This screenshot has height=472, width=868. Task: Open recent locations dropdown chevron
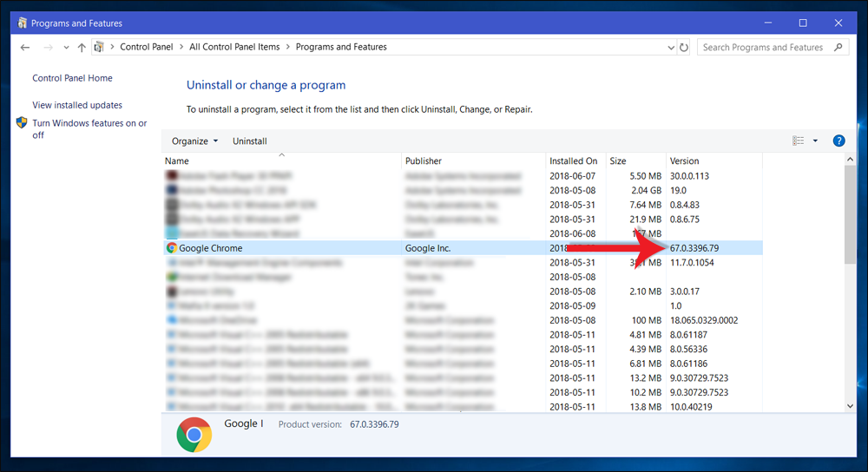coord(67,48)
